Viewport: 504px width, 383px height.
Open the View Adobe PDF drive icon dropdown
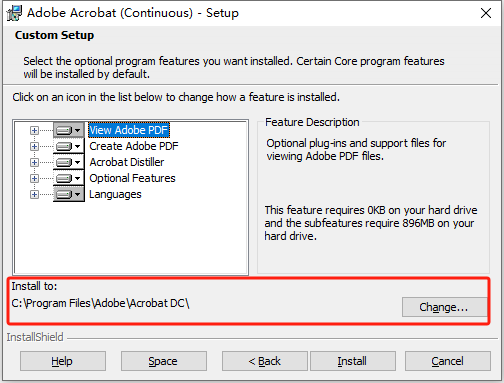pos(69,130)
